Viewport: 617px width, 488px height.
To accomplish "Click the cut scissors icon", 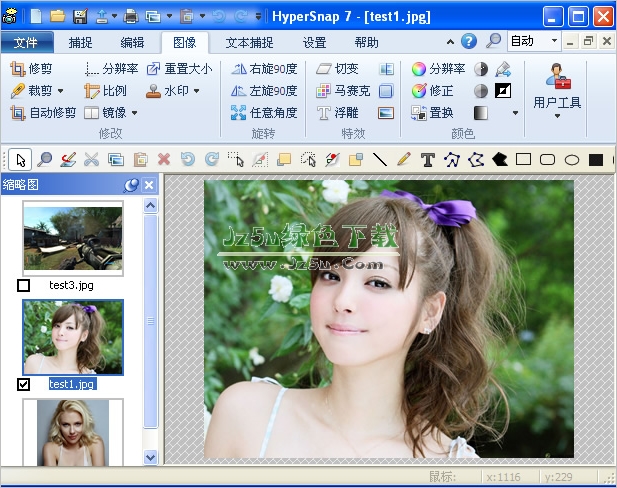I will (x=92, y=159).
